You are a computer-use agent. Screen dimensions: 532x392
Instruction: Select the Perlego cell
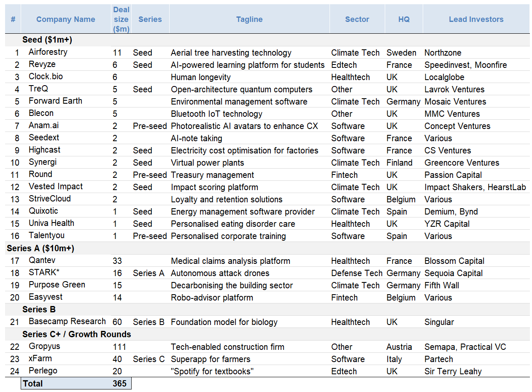coord(43,371)
